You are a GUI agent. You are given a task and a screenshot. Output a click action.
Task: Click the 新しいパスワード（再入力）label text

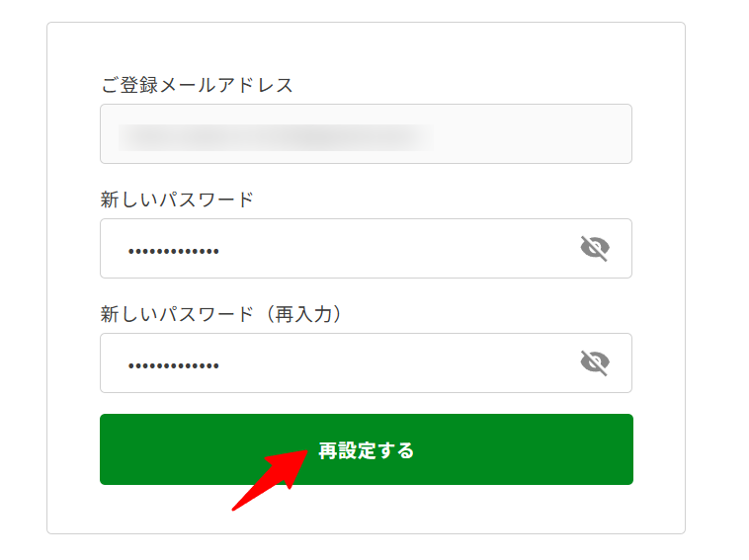(x=220, y=314)
